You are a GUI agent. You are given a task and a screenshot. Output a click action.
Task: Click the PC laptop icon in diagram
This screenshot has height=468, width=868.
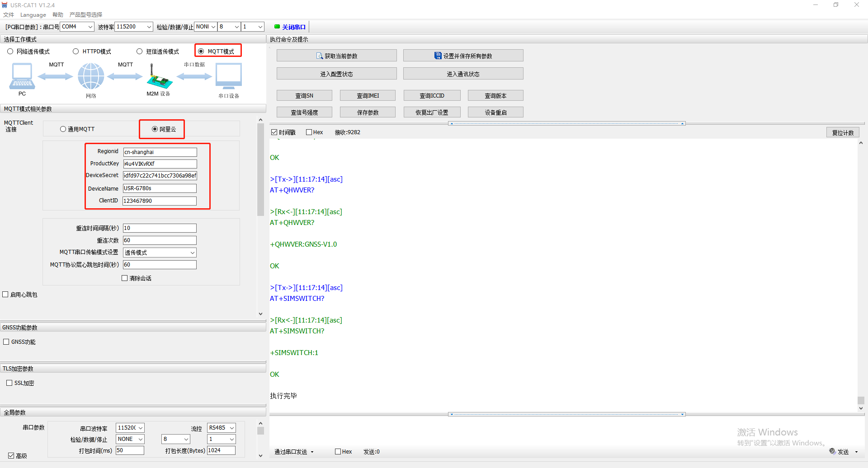22,76
